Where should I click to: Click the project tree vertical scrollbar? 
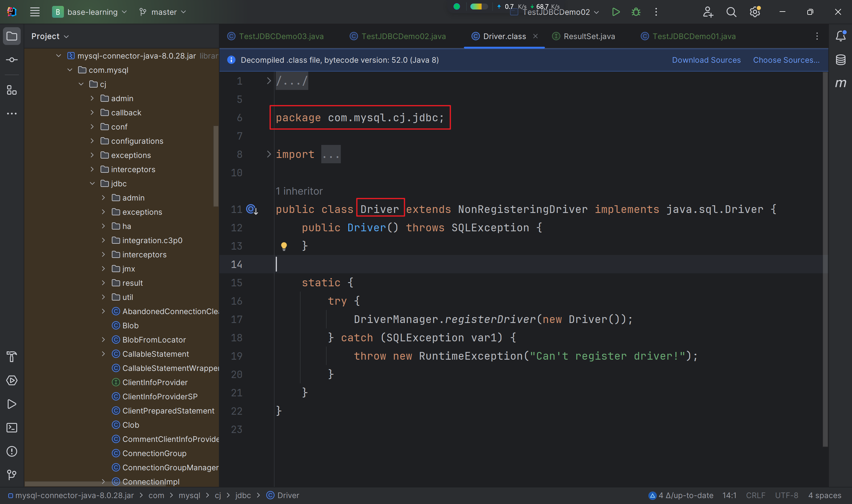tap(216, 166)
